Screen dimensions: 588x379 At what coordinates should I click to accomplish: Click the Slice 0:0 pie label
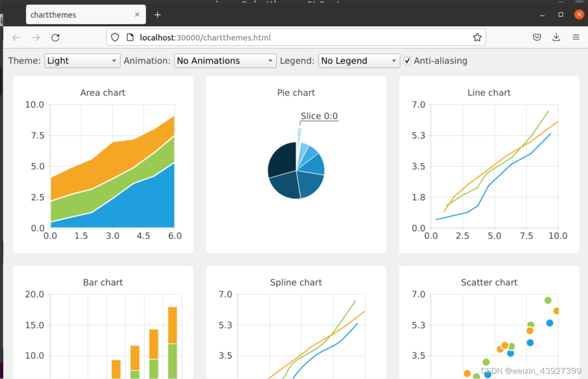pos(319,116)
